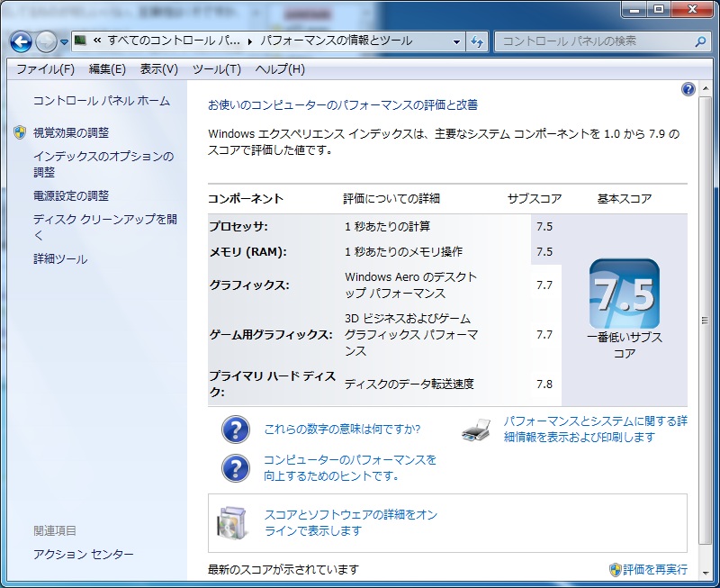Open the 表示(V) menu
720x588 pixels.
158,69
